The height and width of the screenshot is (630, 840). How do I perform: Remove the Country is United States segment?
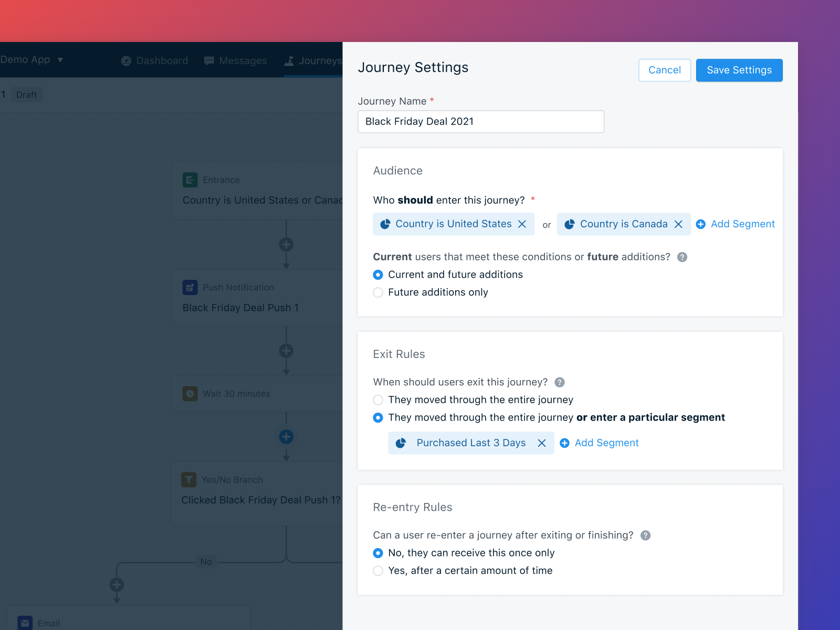[x=522, y=224]
